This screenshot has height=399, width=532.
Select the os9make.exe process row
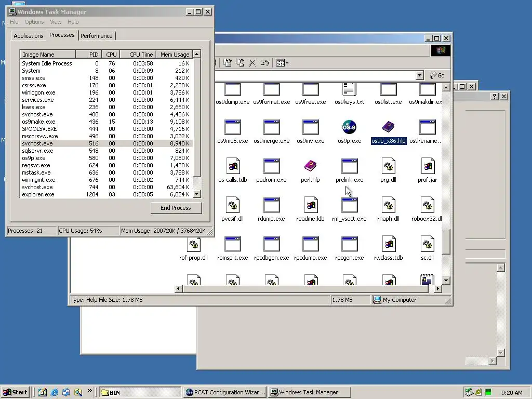(x=106, y=122)
